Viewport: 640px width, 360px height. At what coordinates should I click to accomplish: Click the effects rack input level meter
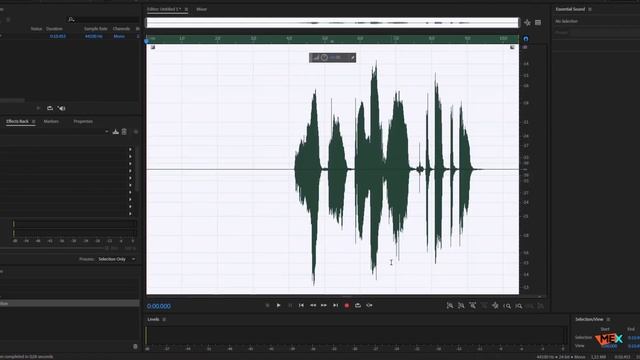[x=74, y=224]
